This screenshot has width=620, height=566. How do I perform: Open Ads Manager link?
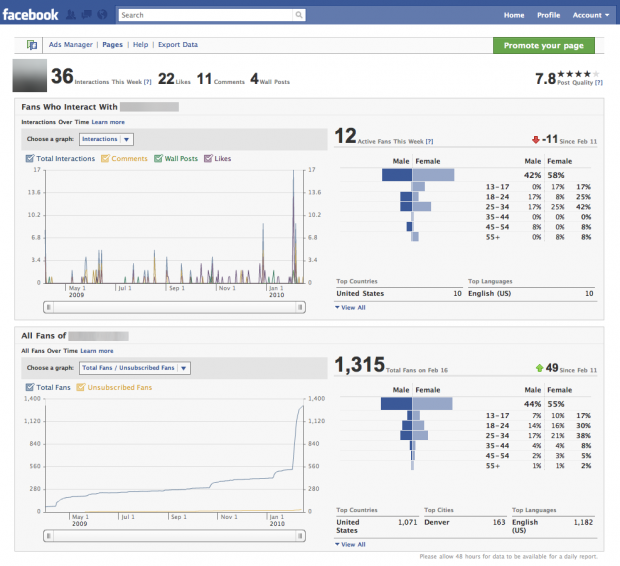click(x=71, y=45)
